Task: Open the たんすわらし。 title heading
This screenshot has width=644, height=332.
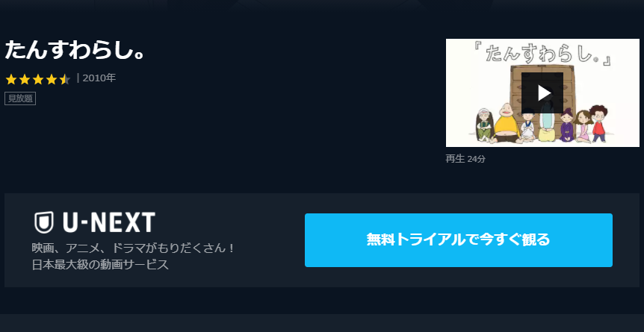Action: tap(75, 51)
